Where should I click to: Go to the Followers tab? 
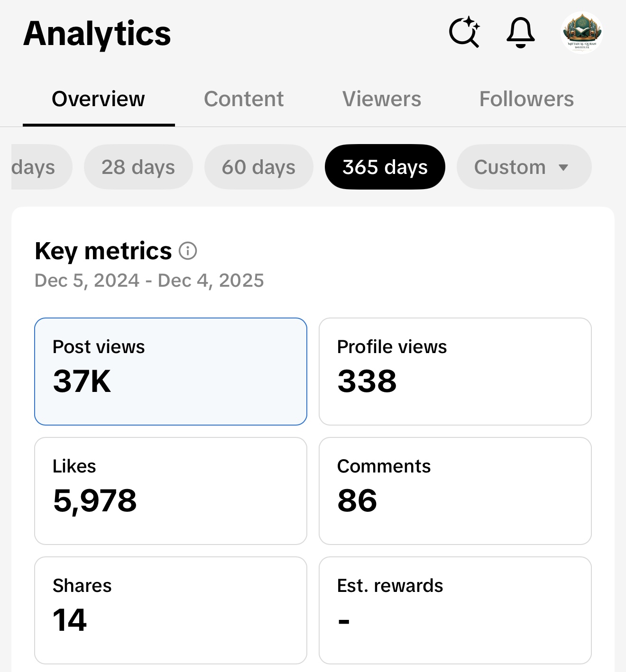526,99
